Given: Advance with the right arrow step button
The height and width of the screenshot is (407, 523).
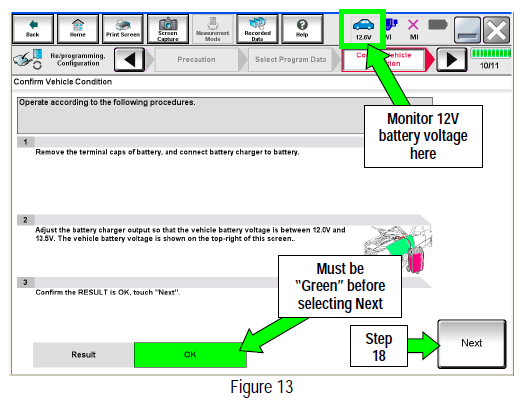Looking at the screenshot, I should click(x=452, y=60).
